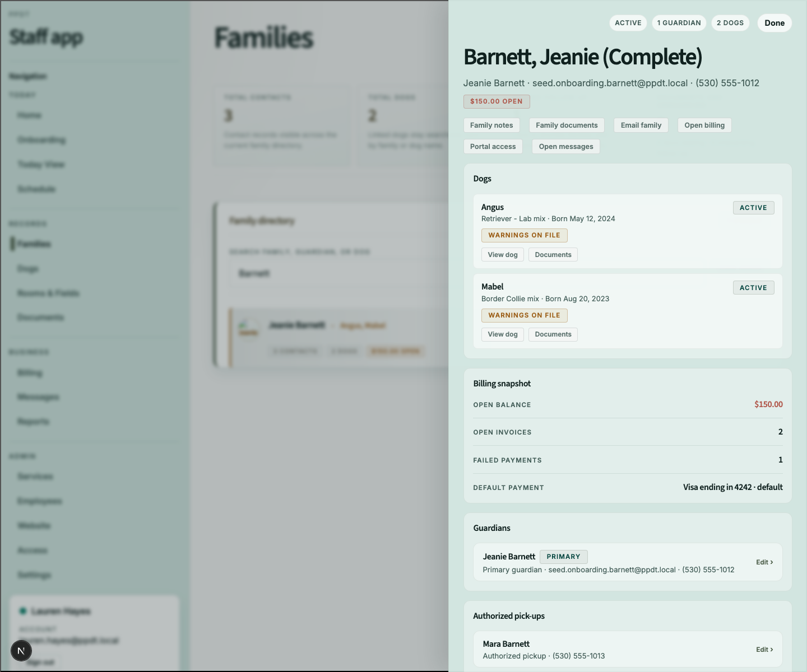
Task: Click Mara Barnett pickup name
Action: (x=506, y=644)
